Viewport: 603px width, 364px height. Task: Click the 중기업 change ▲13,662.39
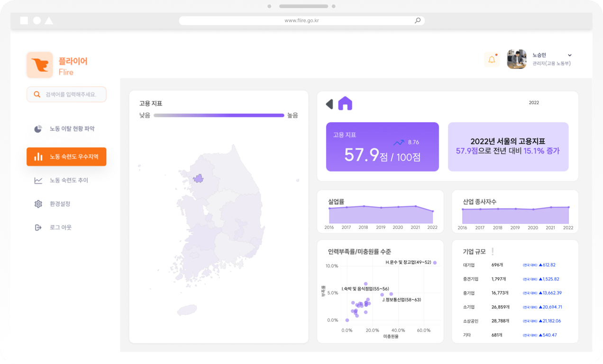tap(550, 293)
